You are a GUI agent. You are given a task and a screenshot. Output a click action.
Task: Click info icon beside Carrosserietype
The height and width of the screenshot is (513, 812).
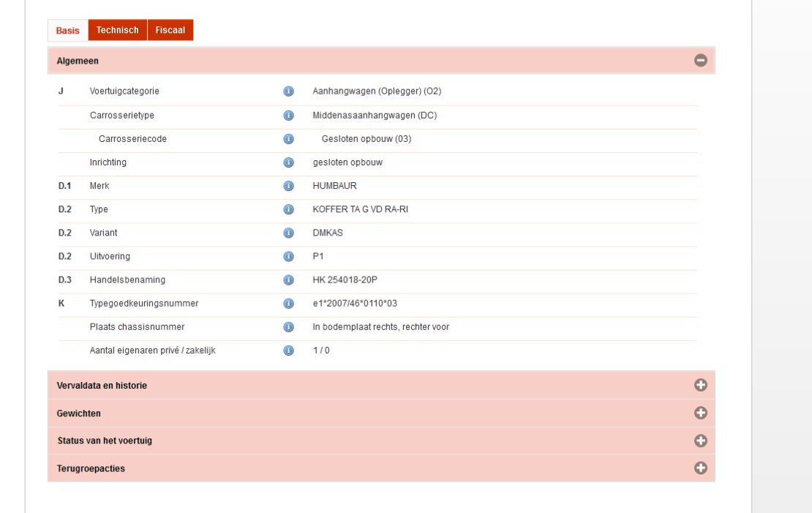point(288,116)
